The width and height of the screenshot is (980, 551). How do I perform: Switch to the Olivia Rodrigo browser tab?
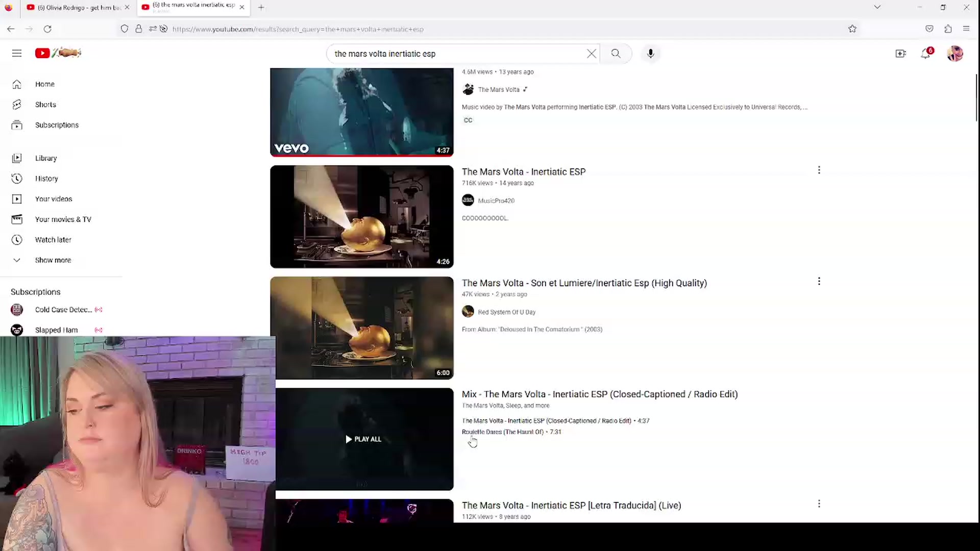click(x=78, y=7)
